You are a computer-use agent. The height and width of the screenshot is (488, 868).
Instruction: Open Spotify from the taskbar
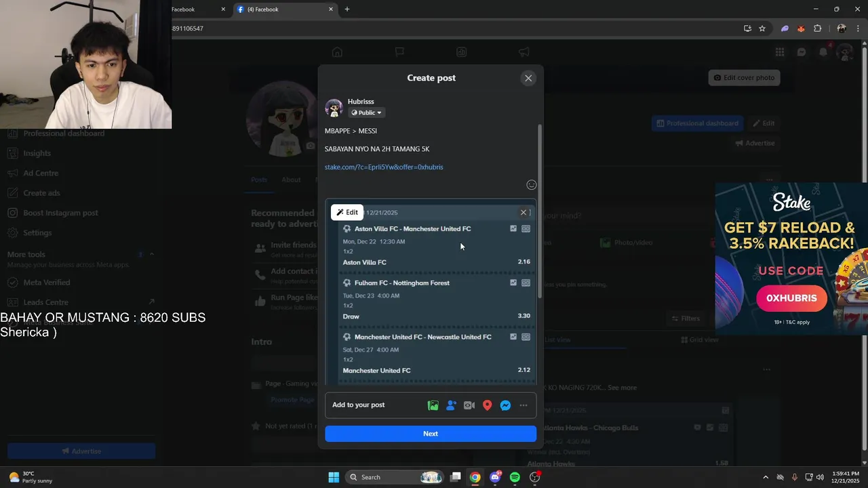(x=515, y=477)
